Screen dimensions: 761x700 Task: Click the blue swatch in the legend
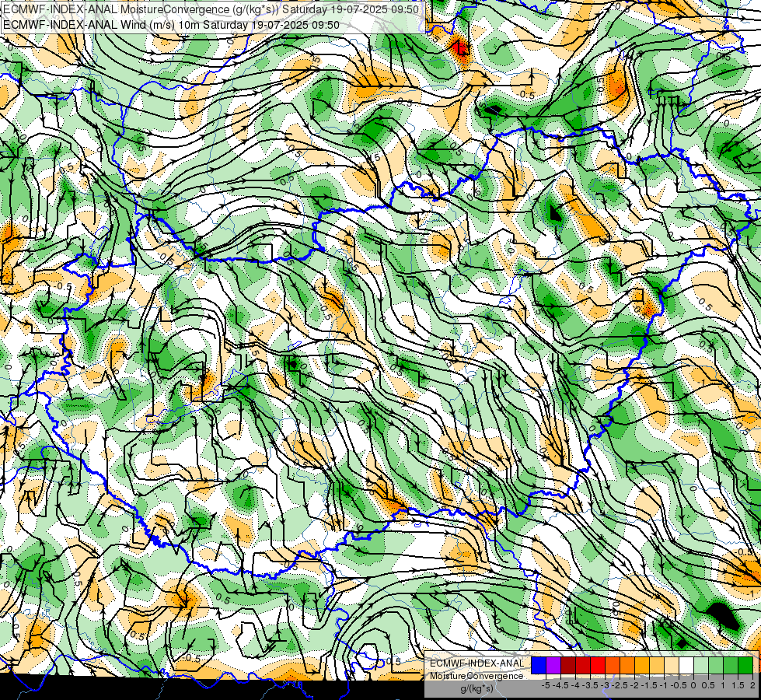coord(539,665)
